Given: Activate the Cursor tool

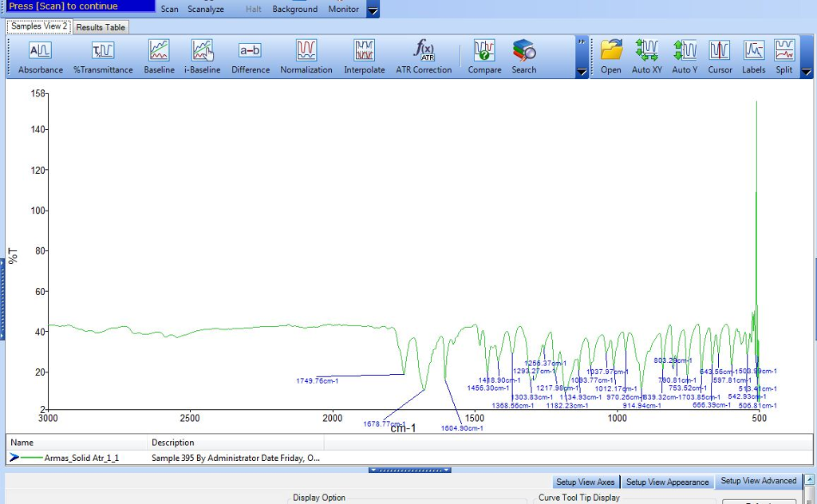Looking at the screenshot, I should (720, 57).
